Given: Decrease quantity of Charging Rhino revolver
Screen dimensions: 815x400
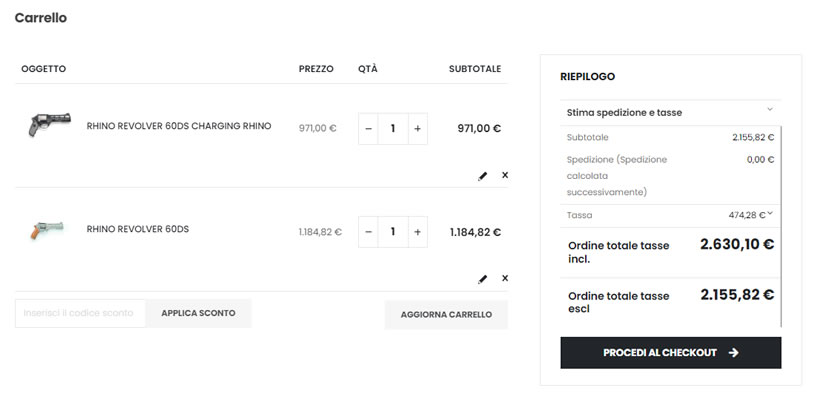Looking at the screenshot, I should coord(368,128).
